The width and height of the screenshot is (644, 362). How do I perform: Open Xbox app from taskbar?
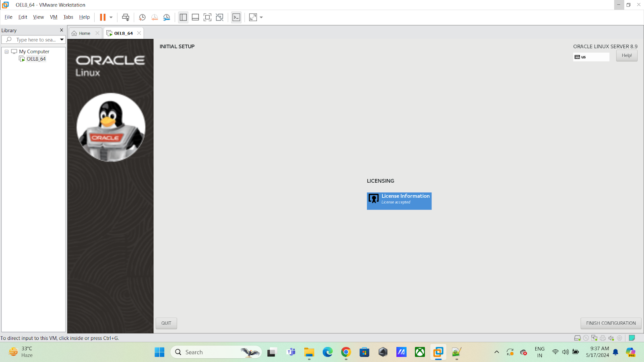click(x=420, y=352)
